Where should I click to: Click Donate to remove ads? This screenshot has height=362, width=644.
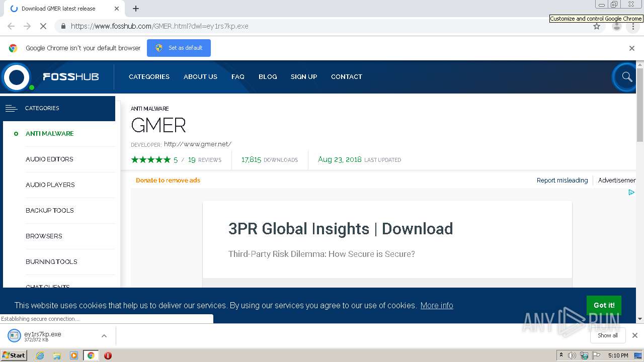coord(168,180)
